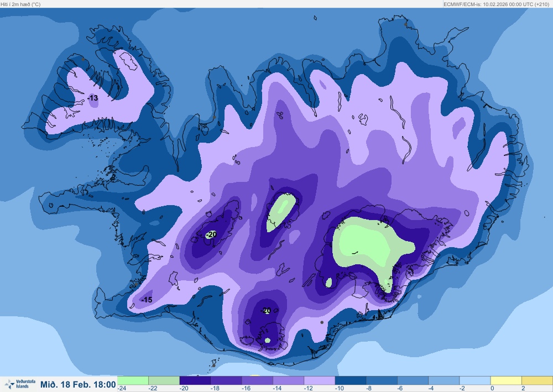Click the 2 legend value

(x=523, y=389)
